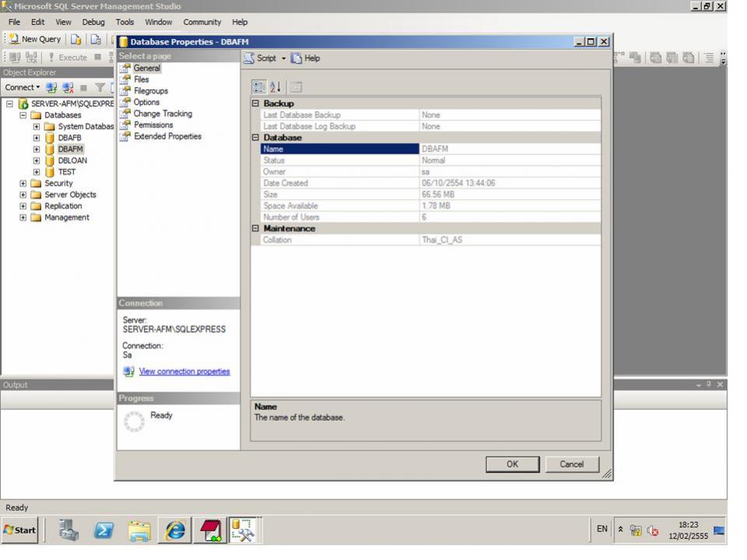Click the Security folder icon in tree
Screen dimensions: 747x560
pyautogui.click(x=36, y=184)
